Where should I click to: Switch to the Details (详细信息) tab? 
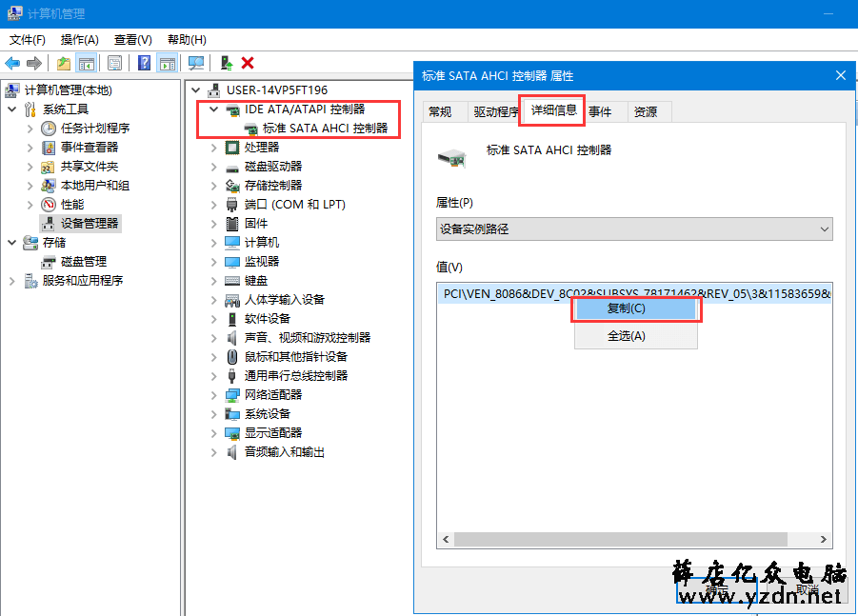[554, 110]
